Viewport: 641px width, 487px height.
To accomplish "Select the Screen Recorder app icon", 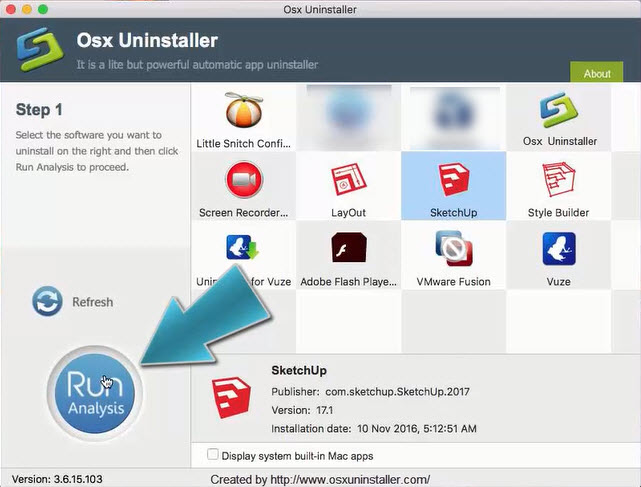I will point(244,180).
